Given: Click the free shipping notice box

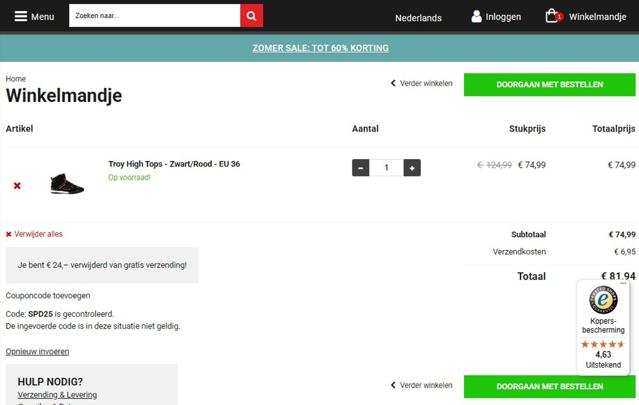Looking at the screenshot, I should tap(102, 265).
